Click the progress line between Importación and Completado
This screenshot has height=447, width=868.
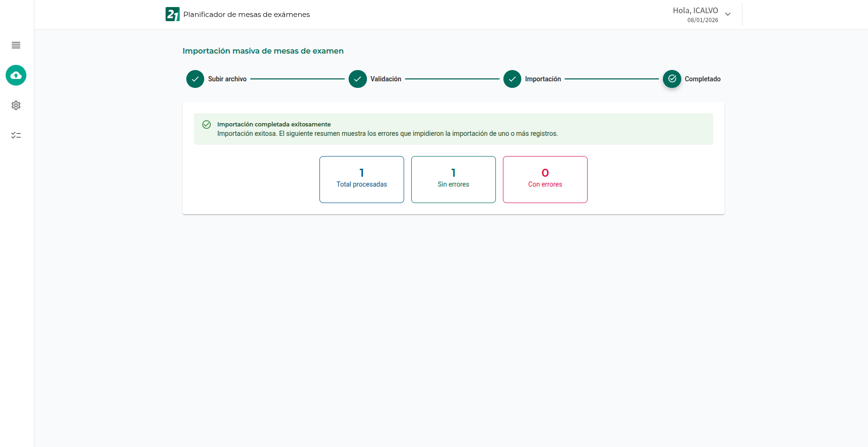[612, 79]
